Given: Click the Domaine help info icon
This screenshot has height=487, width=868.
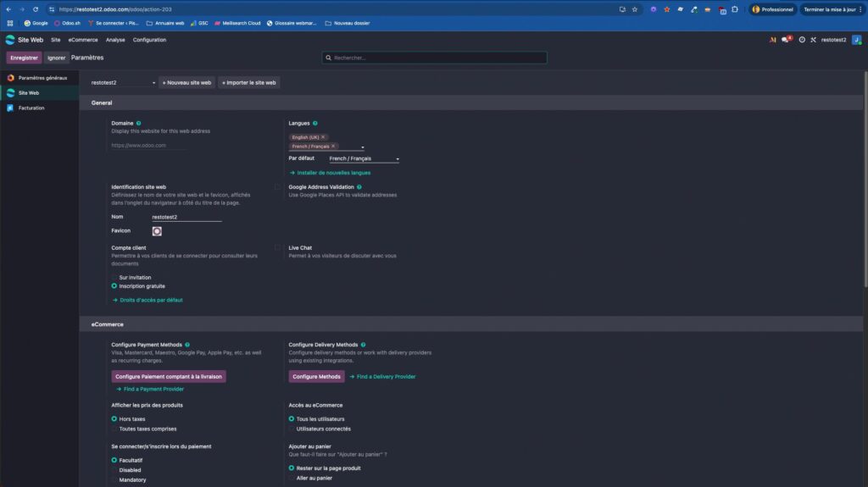Looking at the screenshot, I should pos(138,124).
